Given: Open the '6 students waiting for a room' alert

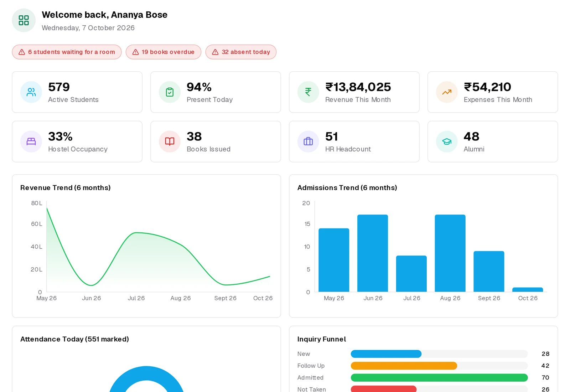Looking at the screenshot, I should click(x=67, y=52).
